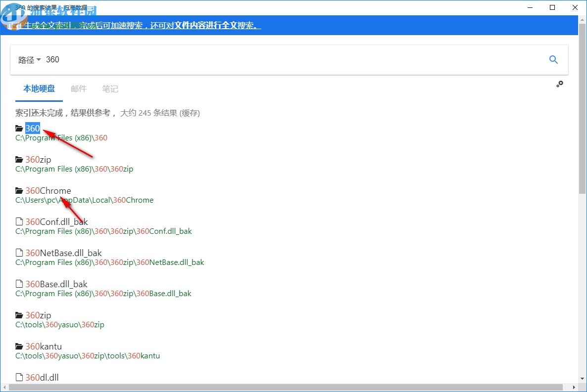Click folder icon beside Program Files 360zip
Image resolution: width=587 pixels, height=392 pixels.
click(19, 160)
